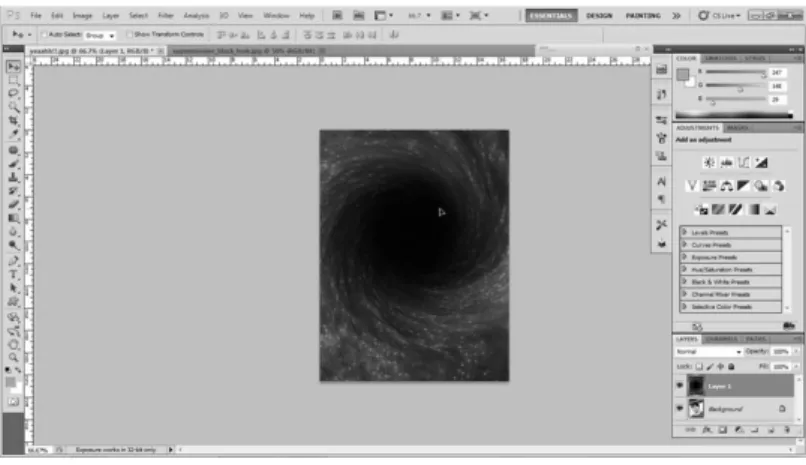Image resolution: width=806 pixels, height=465 pixels.
Task: Click the color spectrum ramp bar
Action: (734, 115)
